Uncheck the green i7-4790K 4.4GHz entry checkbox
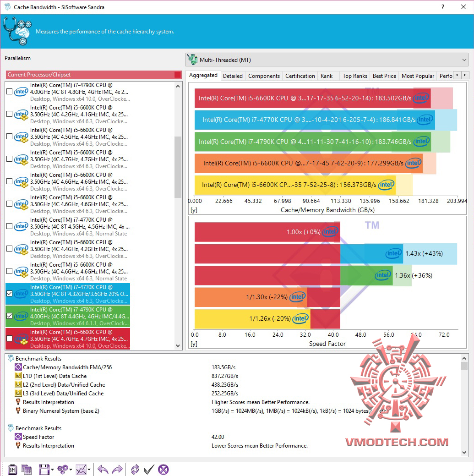474x476 pixels. coord(10,316)
